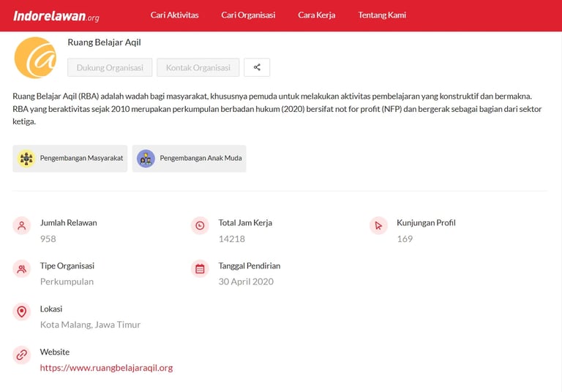The image size is (562, 392).
Task: Click the total hours value 14218
Action: [232, 238]
